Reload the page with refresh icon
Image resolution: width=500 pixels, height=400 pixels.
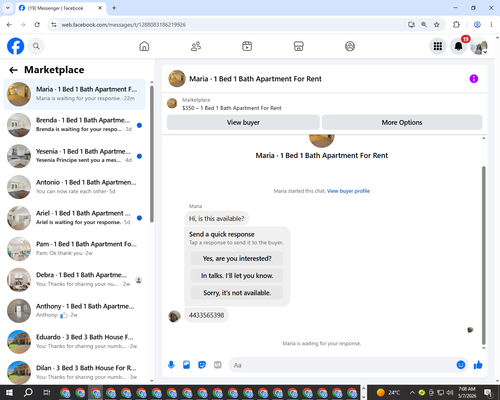pos(37,25)
